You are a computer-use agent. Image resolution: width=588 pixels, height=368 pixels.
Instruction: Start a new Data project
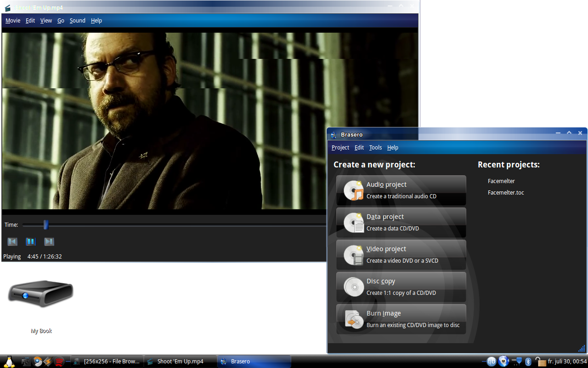pyautogui.click(x=401, y=222)
